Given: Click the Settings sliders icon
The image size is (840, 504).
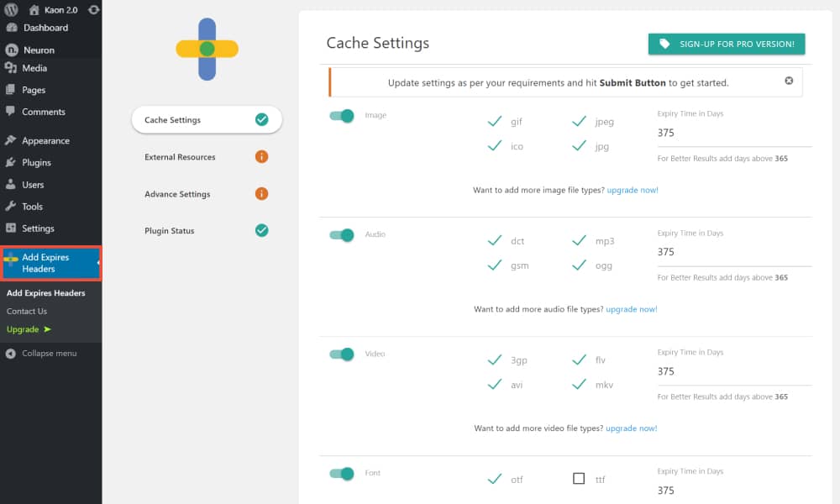Looking at the screenshot, I should coord(11,228).
